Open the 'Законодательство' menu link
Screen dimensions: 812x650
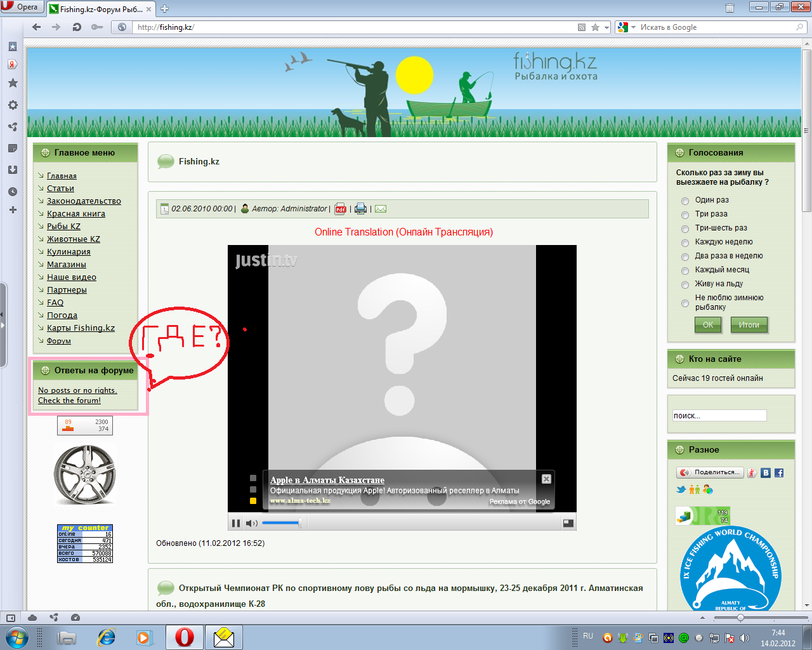click(x=84, y=201)
